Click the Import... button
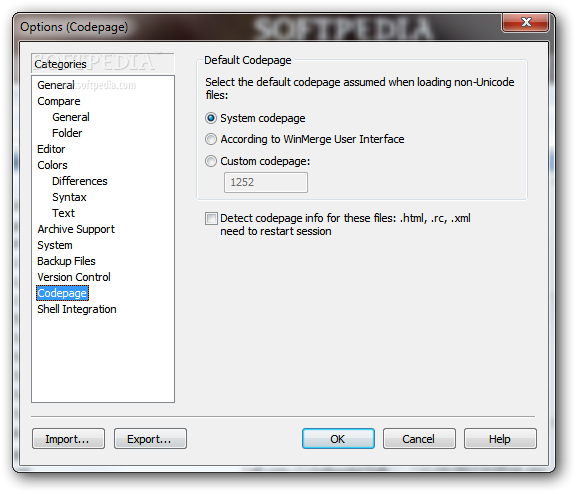576x493 pixels. tap(68, 439)
